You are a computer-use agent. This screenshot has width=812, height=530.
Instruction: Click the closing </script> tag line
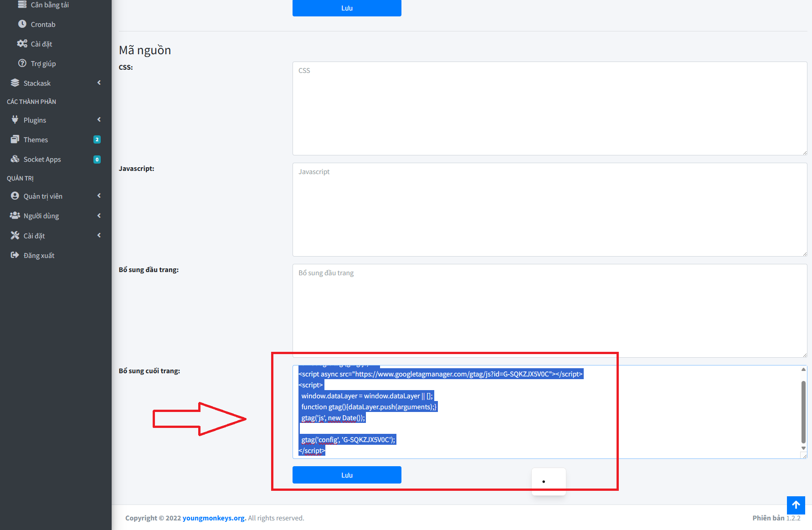coord(312,451)
